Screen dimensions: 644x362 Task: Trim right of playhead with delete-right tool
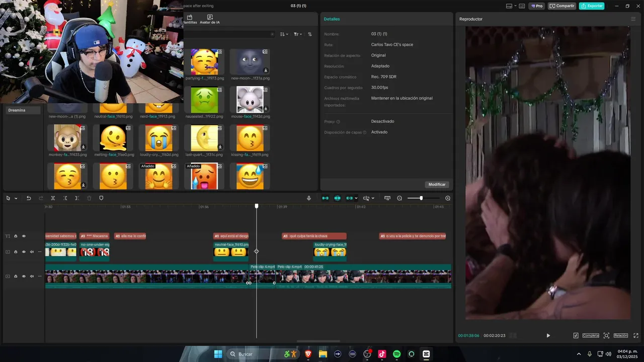pos(77,198)
